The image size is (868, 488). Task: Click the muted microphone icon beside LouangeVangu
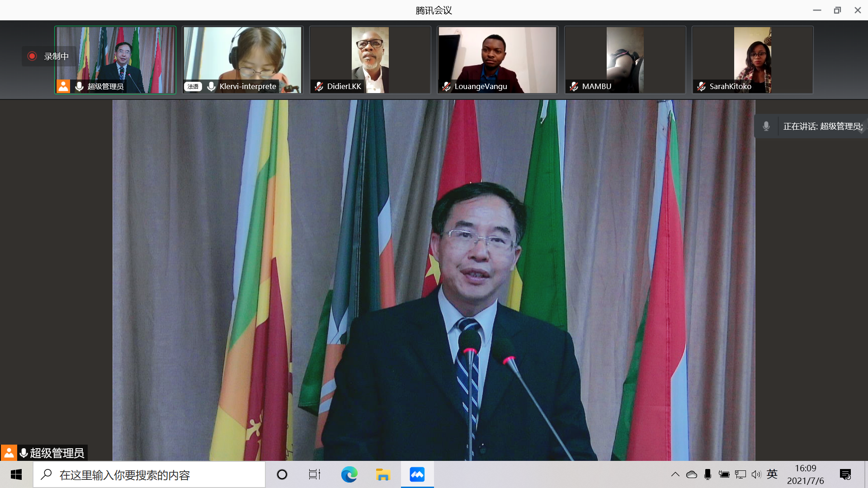446,86
